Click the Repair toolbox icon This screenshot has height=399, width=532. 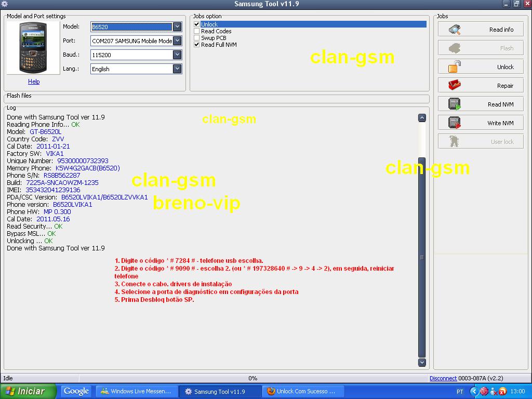point(454,85)
